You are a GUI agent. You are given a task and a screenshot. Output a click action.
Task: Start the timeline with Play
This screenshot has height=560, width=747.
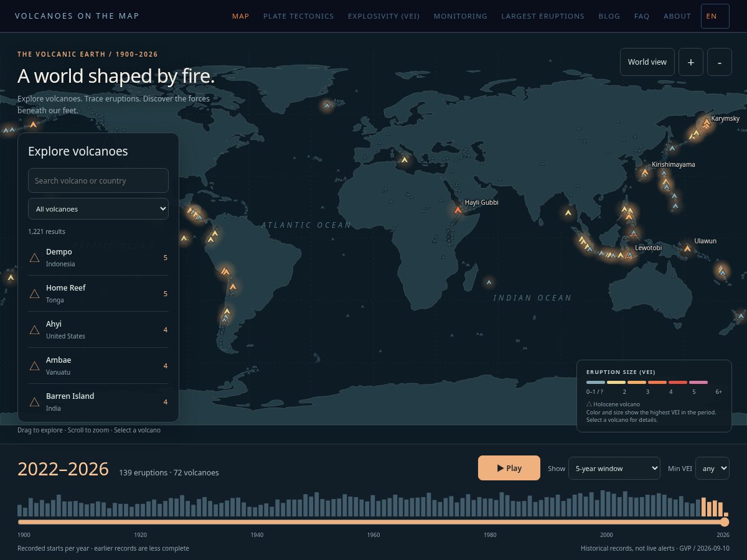(x=509, y=468)
